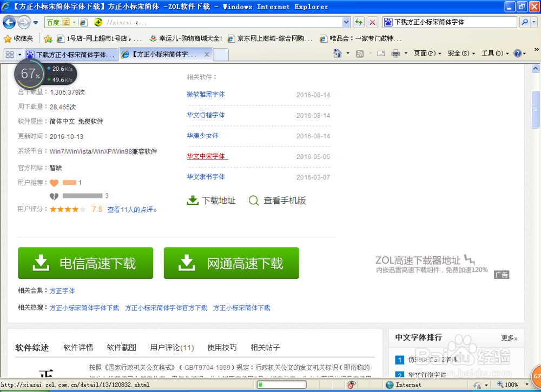This screenshot has width=541, height=392.
Task: Click the blue Help question icon
Action: coord(517,54)
